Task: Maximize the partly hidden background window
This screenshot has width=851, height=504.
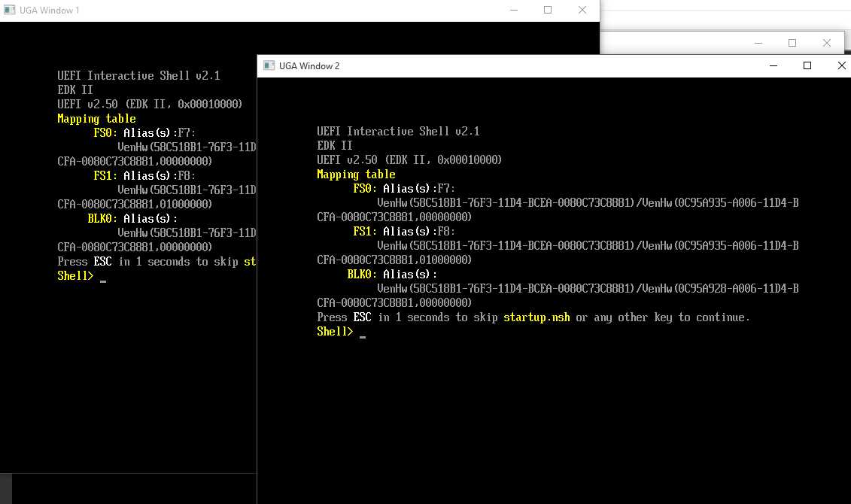Action: (792, 43)
